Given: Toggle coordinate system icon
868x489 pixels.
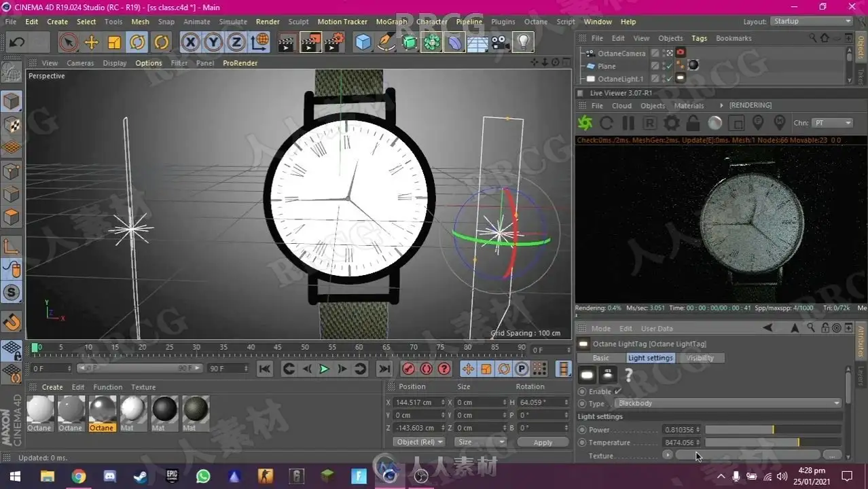Looking at the screenshot, I should point(259,42).
